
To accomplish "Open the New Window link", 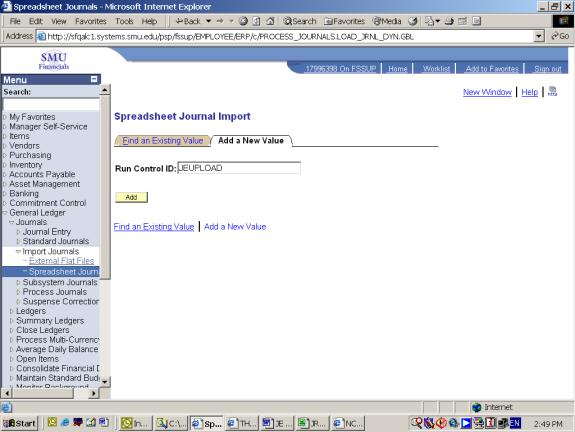I will pos(487,92).
